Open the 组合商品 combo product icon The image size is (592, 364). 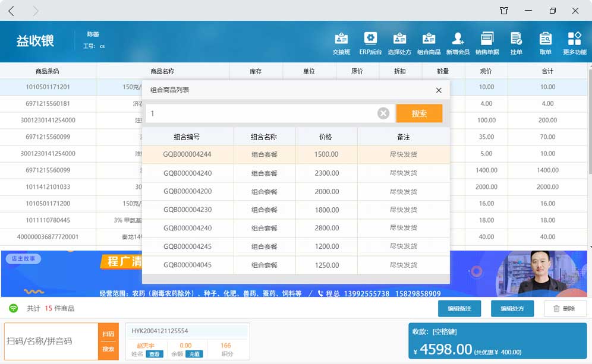429,43
